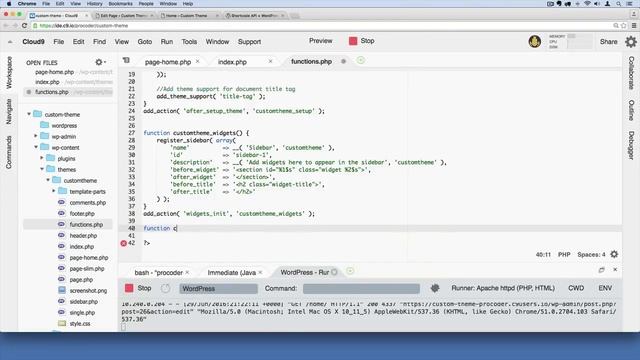Open the Goto menu
This screenshot has height=360, width=640.
pos(144,42)
